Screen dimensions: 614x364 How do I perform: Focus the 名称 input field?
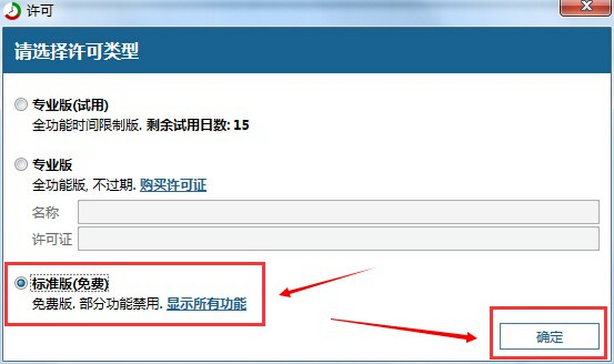[x=338, y=212]
